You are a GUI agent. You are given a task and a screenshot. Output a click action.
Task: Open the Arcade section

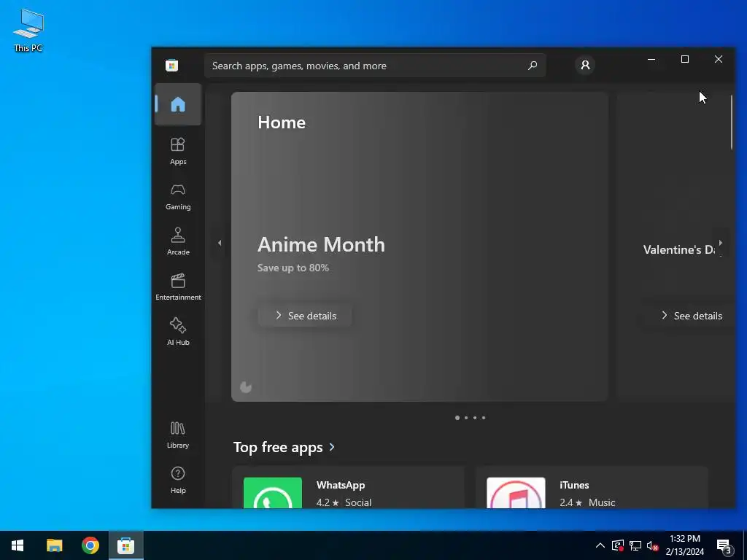coord(178,241)
